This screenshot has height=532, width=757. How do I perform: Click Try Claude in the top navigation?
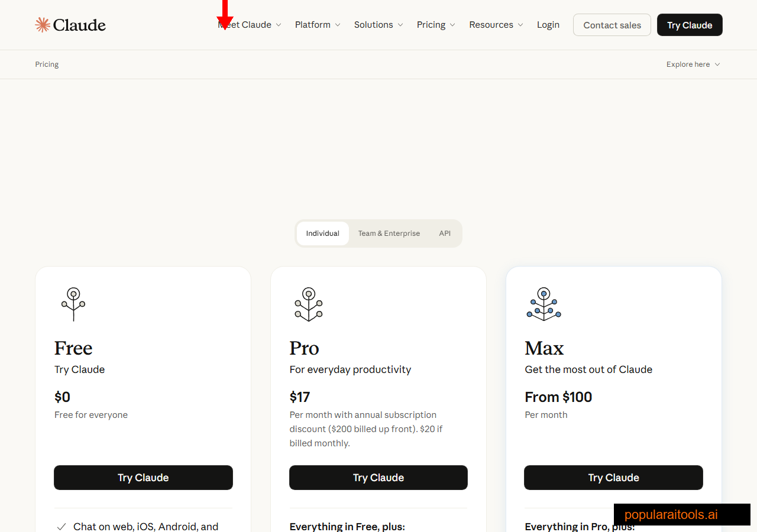click(x=689, y=25)
